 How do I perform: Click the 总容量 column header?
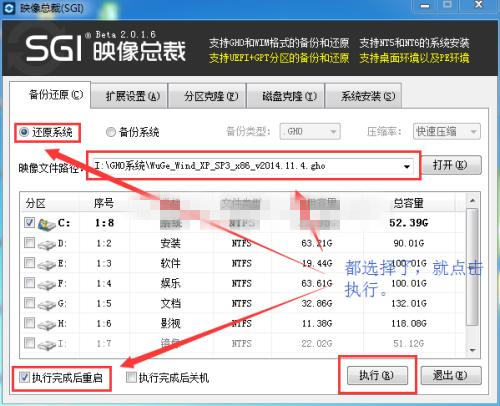point(409,203)
